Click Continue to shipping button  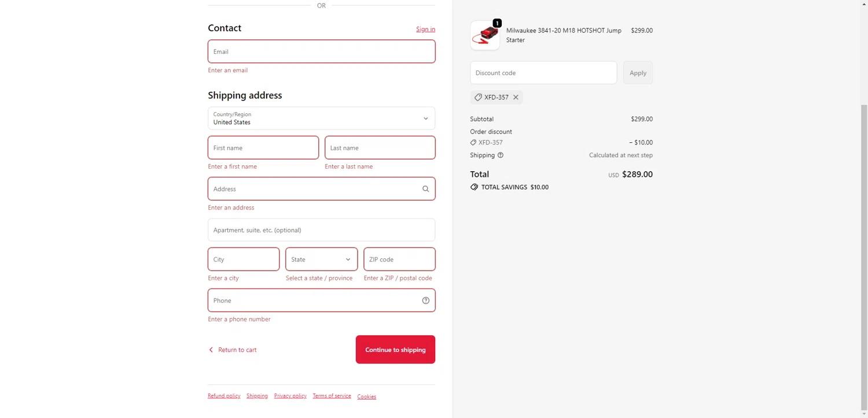pos(395,350)
